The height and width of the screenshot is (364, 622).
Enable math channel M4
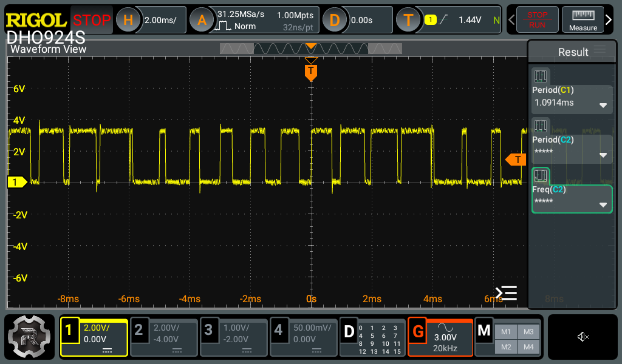point(528,347)
